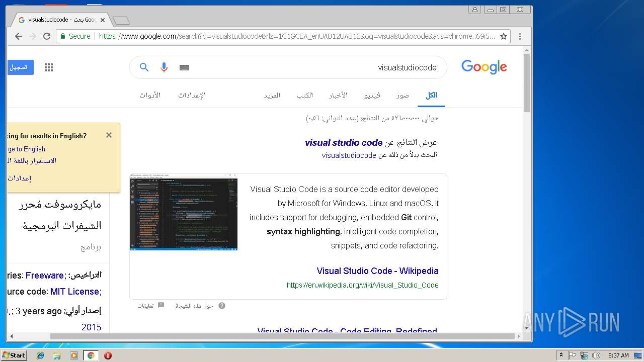
Task: Switch to الأخبار news tab
Action: tap(338, 96)
